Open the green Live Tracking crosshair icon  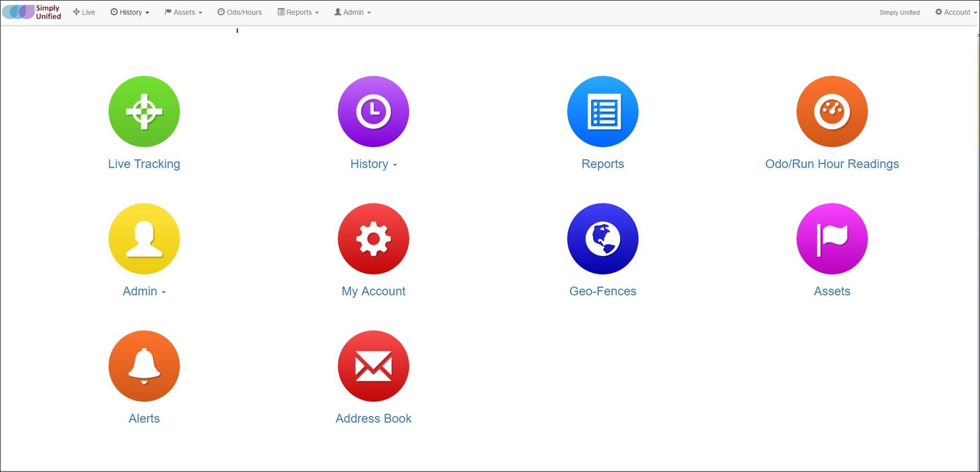(144, 112)
